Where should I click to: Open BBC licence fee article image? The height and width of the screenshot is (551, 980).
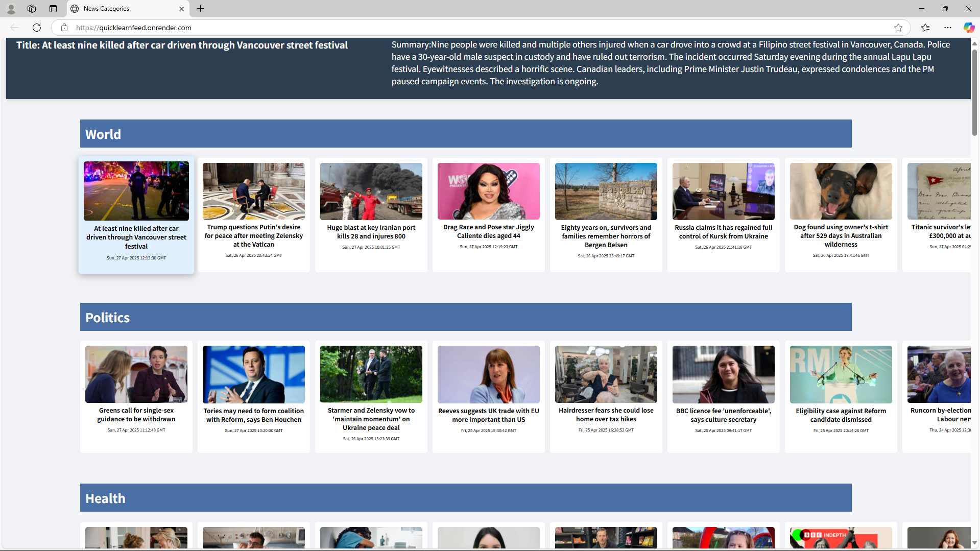(724, 374)
